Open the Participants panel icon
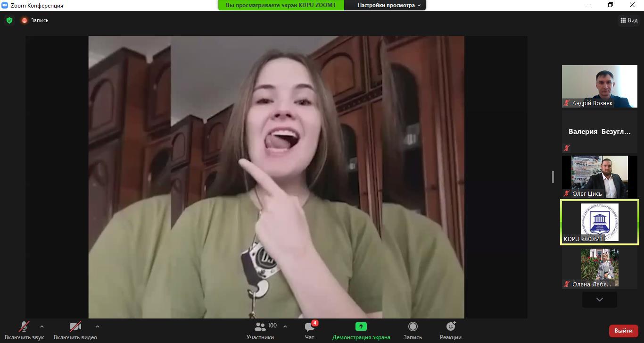Viewport: 644px width, 343px height. point(260,326)
